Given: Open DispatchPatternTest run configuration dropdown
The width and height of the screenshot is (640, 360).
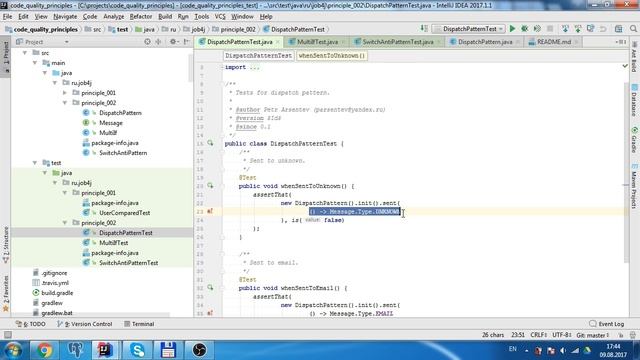Looking at the screenshot, I should [x=469, y=29].
